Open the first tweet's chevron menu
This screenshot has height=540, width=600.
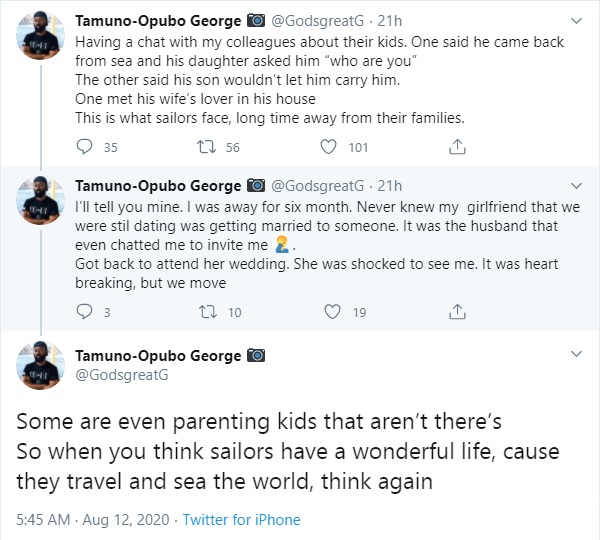(575, 20)
